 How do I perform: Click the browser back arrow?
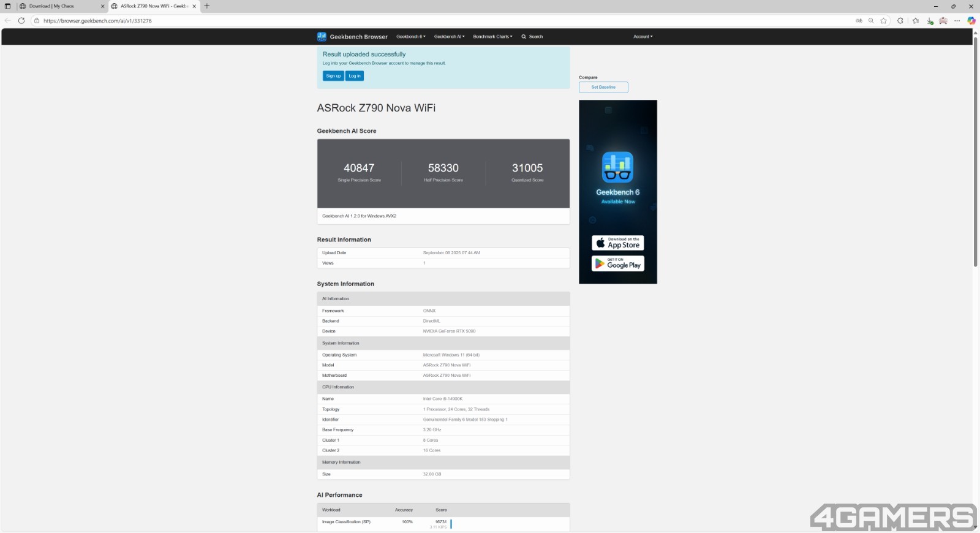point(7,21)
